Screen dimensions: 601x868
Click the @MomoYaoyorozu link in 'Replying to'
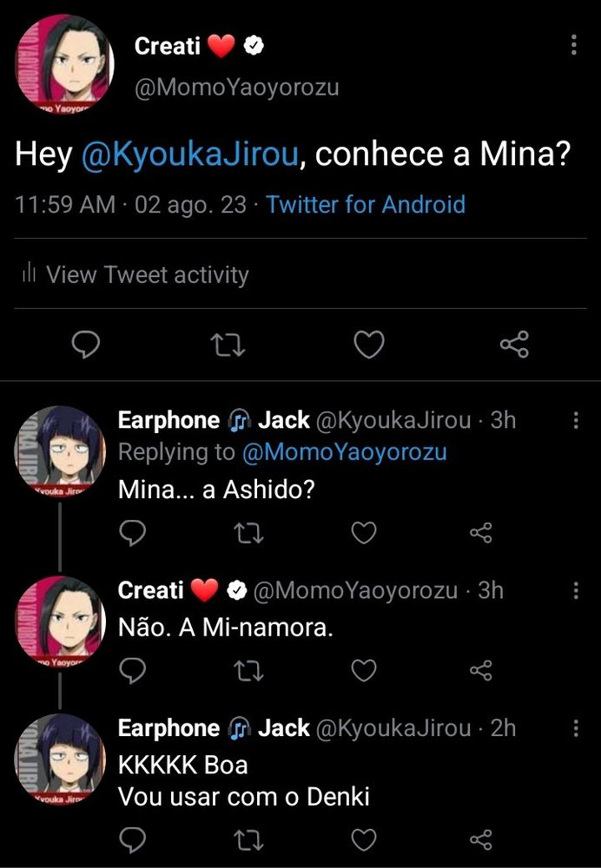coord(344,452)
